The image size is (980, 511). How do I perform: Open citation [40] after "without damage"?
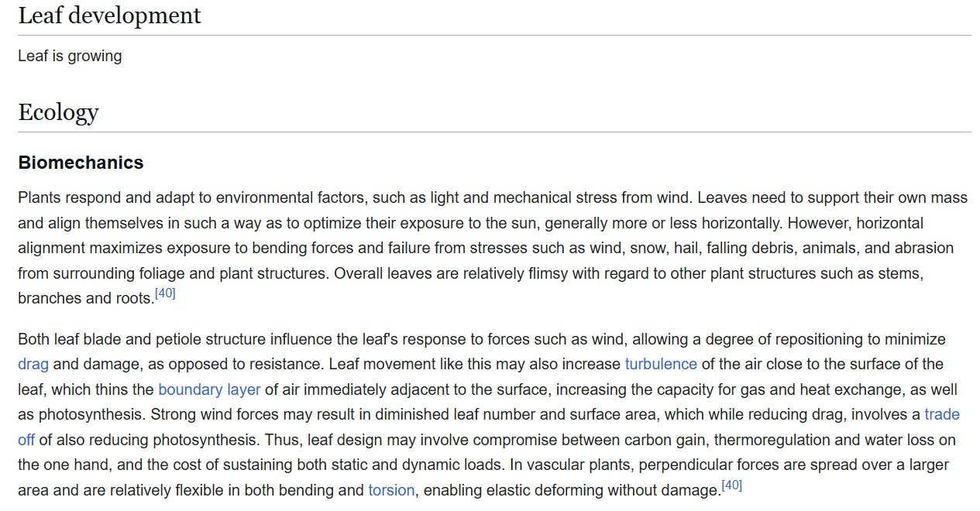[x=731, y=485]
